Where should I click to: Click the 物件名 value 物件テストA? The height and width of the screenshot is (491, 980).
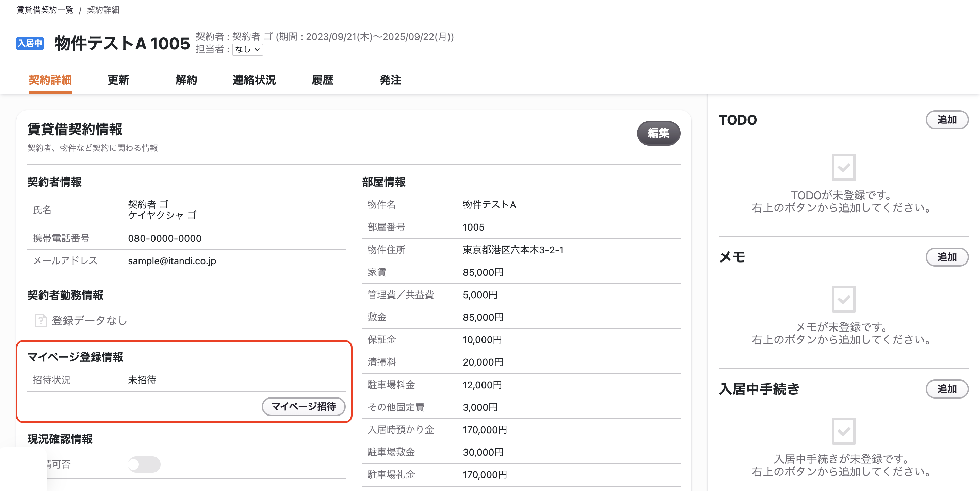coord(489,204)
